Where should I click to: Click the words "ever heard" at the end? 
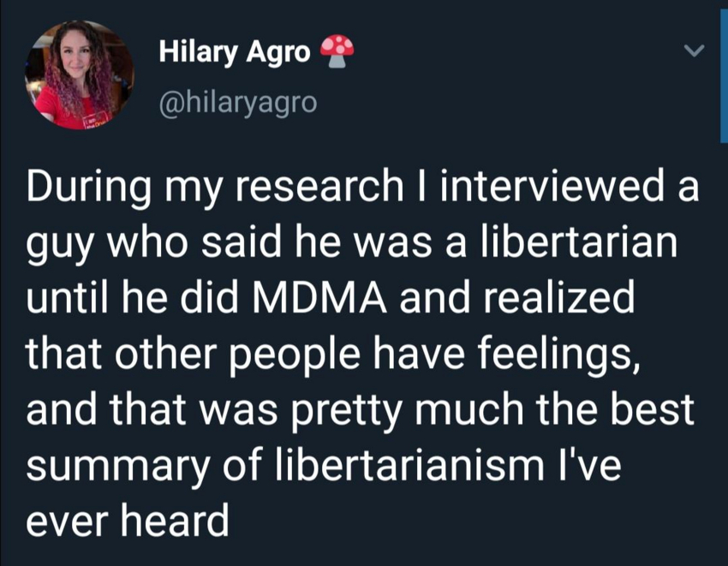(128, 519)
